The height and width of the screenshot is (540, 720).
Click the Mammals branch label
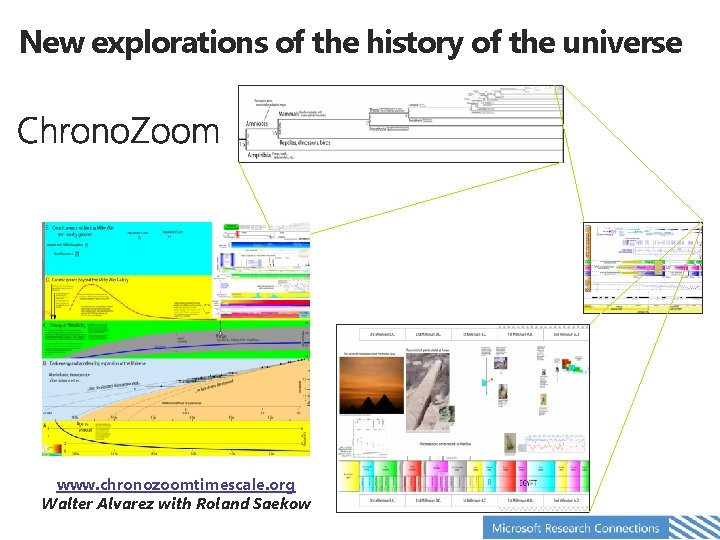pos(288,113)
